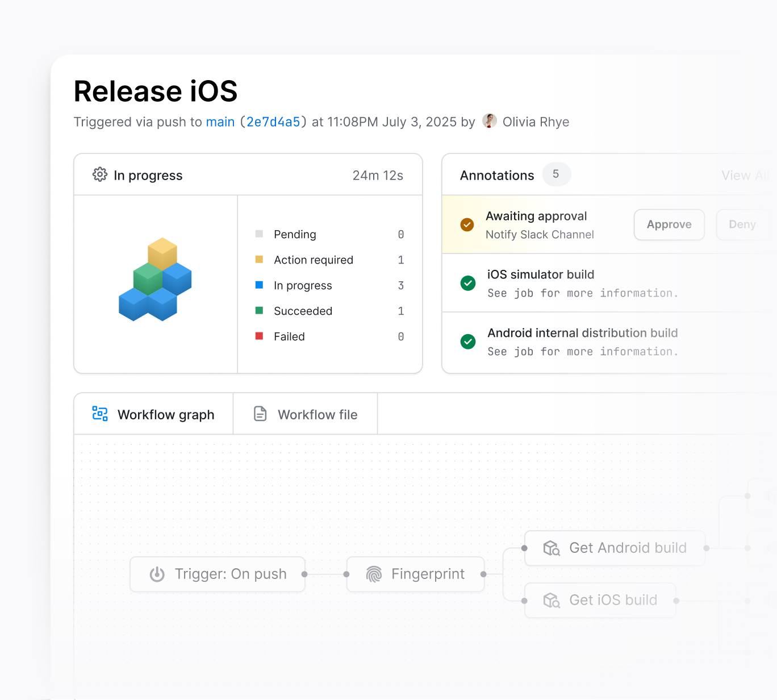Expand the annotations count badge showing 5
This screenshot has width=777, height=700.
[x=556, y=174]
